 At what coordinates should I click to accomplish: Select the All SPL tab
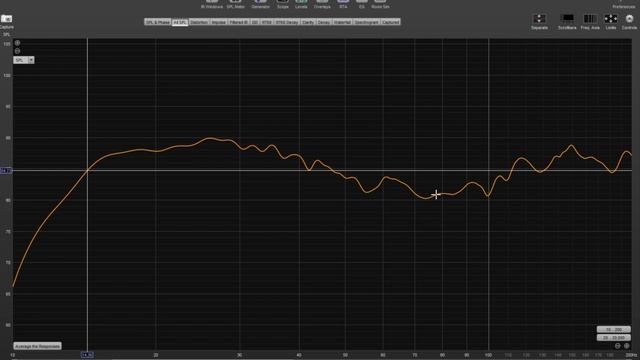click(180, 22)
